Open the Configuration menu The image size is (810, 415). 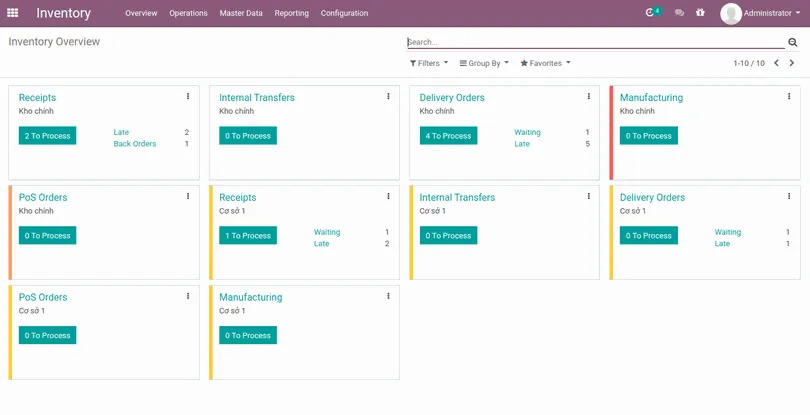[344, 13]
